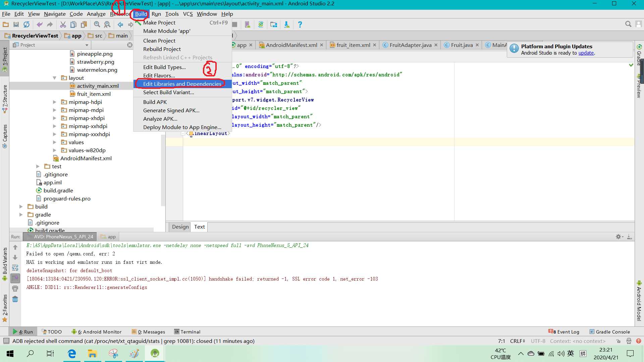Click the Undo arrow icon

click(40, 24)
